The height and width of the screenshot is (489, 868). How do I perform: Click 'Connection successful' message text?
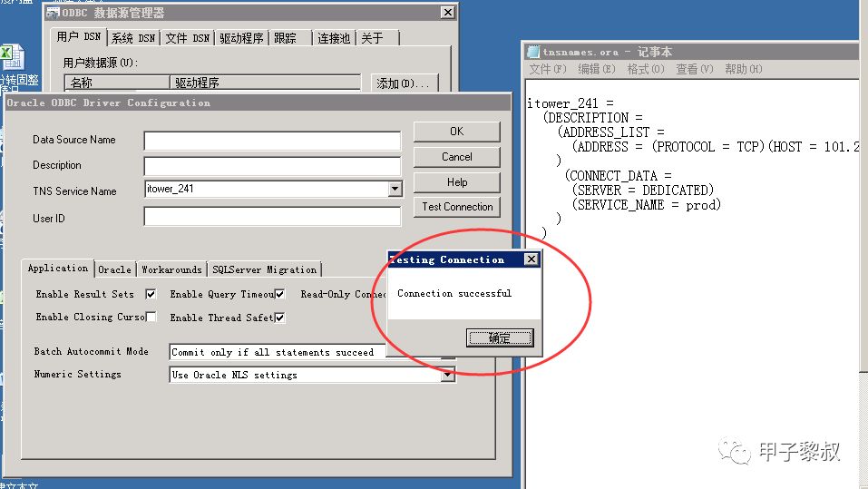tap(454, 294)
